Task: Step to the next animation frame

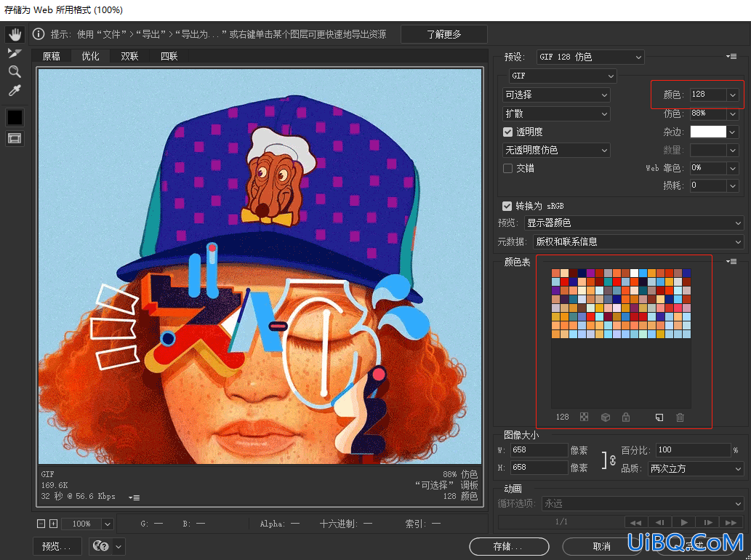Action: [x=708, y=522]
